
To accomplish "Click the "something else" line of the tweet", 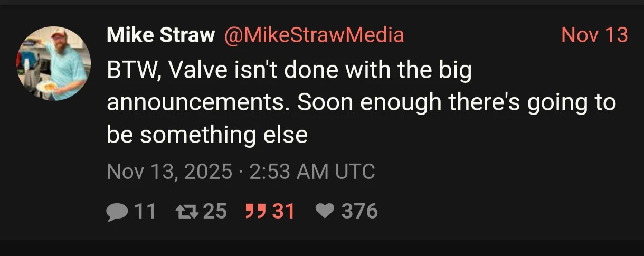I will (x=207, y=135).
